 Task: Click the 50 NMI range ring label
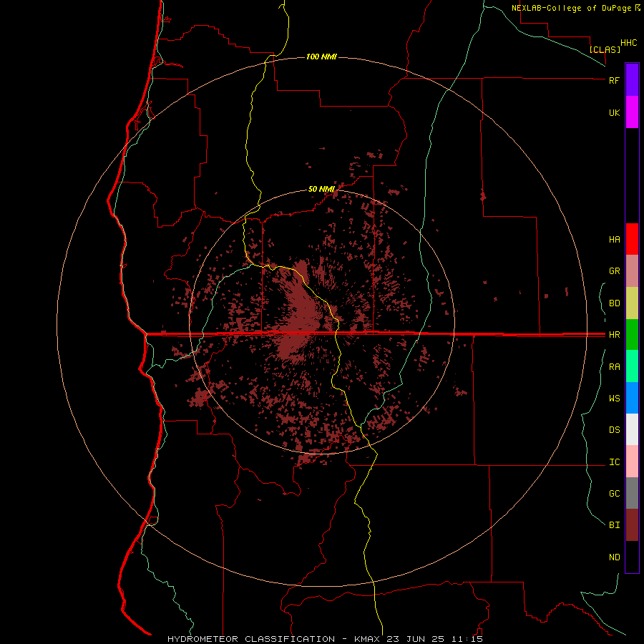321,189
